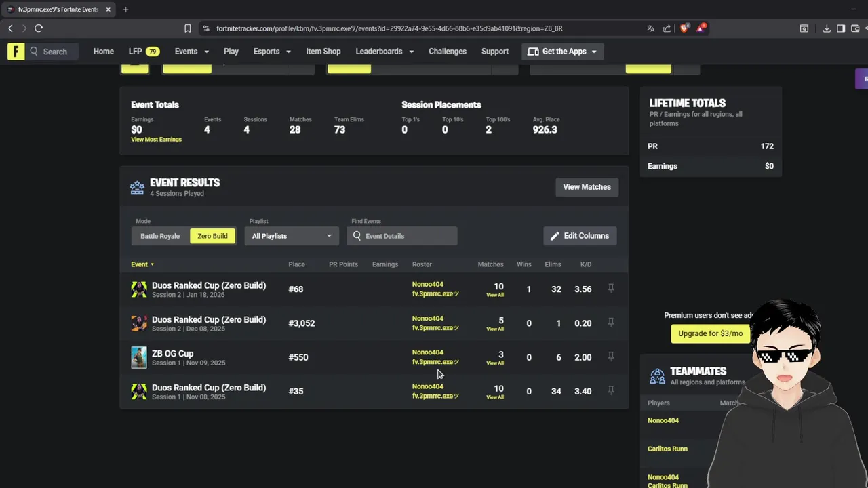The height and width of the screenshot is (488, 868).
Task: Click fv.3pmrrc.exe roster link in #3,052 row
Action: coord(435,328)
